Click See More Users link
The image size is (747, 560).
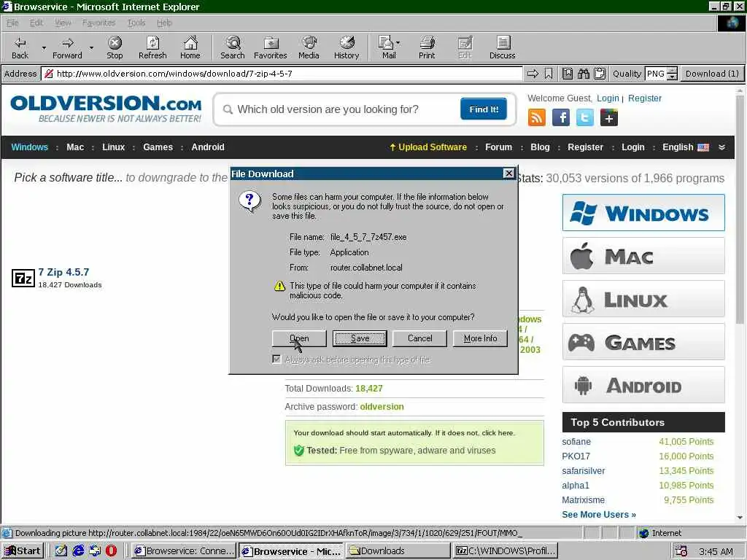[599, 514]
